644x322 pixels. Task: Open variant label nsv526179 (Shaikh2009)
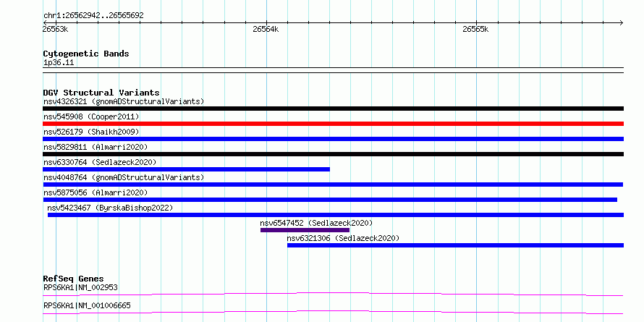click(91, 132)
